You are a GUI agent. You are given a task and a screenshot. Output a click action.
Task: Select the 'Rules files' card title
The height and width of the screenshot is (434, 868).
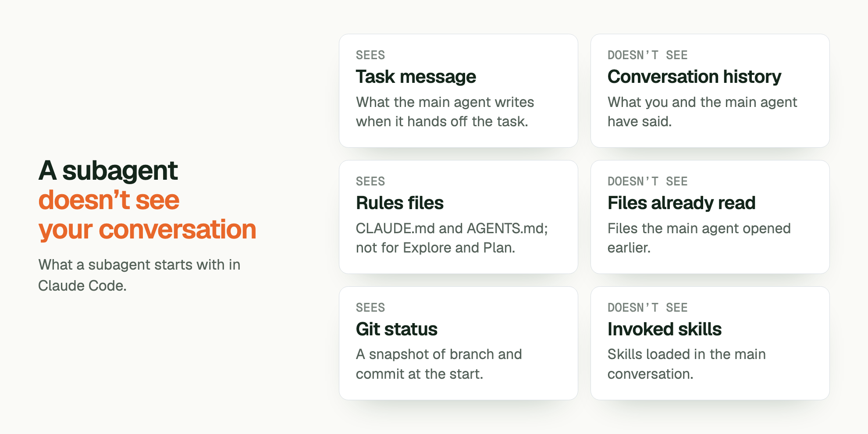point(400,203)
